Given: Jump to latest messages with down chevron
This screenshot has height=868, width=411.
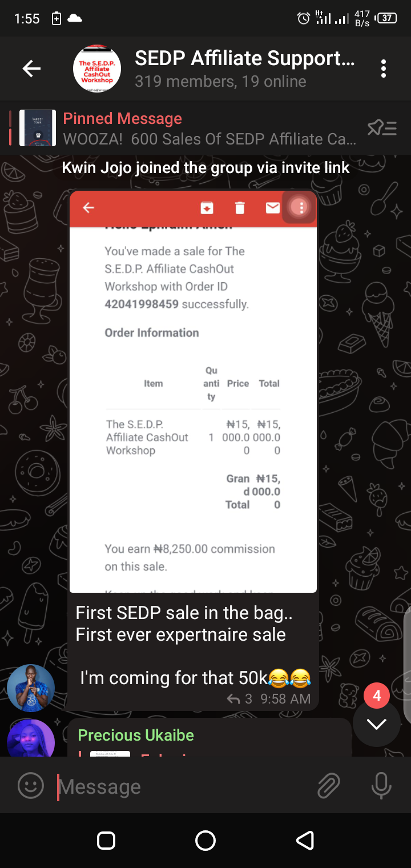Looking at the screenshot, I should coord(376,724).
